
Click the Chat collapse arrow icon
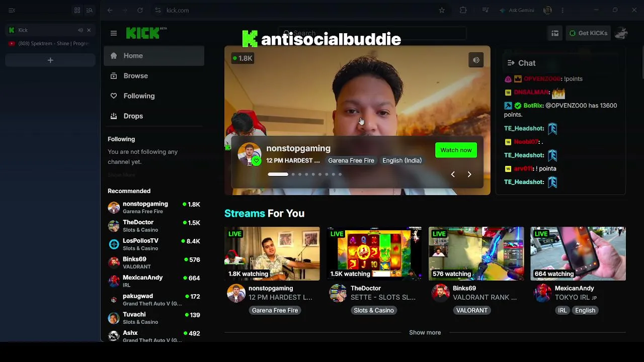click(511, 63)
